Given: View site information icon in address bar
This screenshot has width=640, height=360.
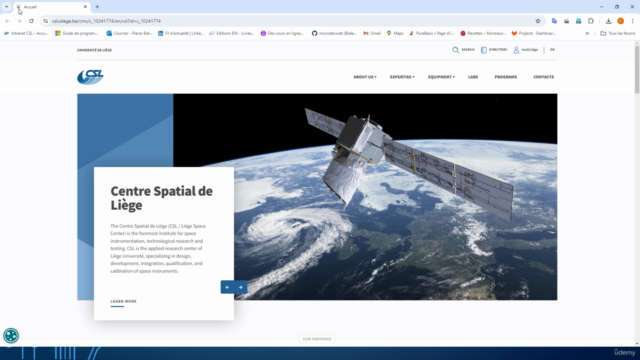Looking at the screenshot, I should [45, 21].
